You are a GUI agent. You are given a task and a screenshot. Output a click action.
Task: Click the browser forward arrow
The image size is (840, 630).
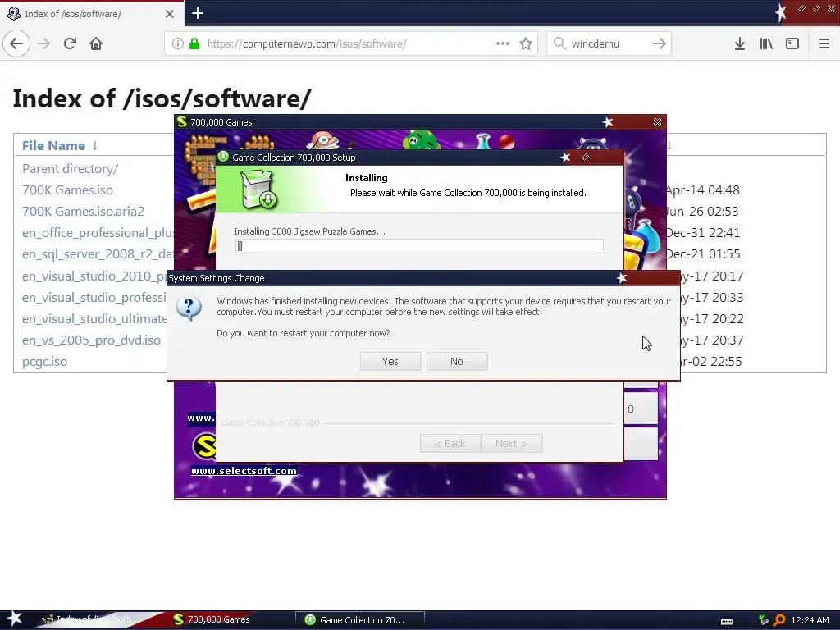tap(43, 43)
